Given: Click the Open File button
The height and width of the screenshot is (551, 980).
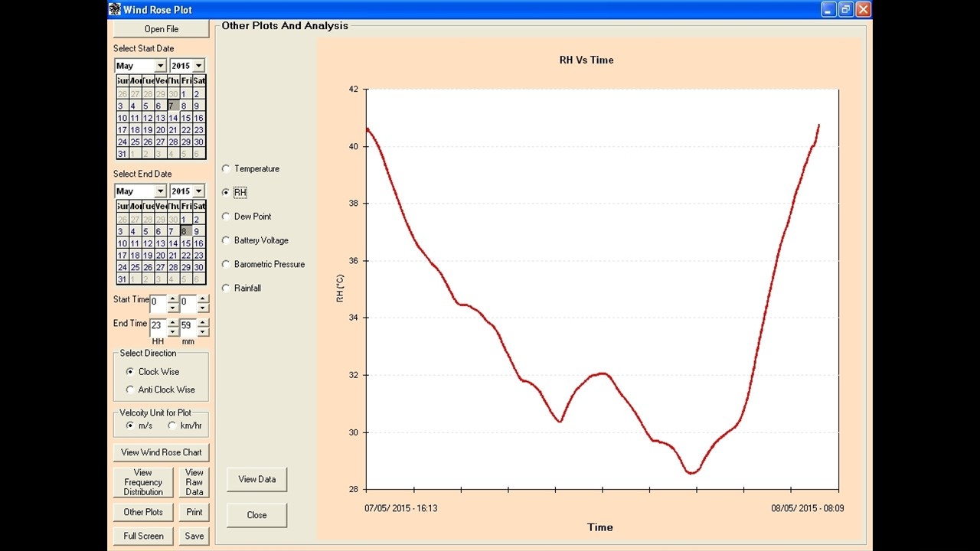Looking at the screenshot, I should (x=162, y=29).
